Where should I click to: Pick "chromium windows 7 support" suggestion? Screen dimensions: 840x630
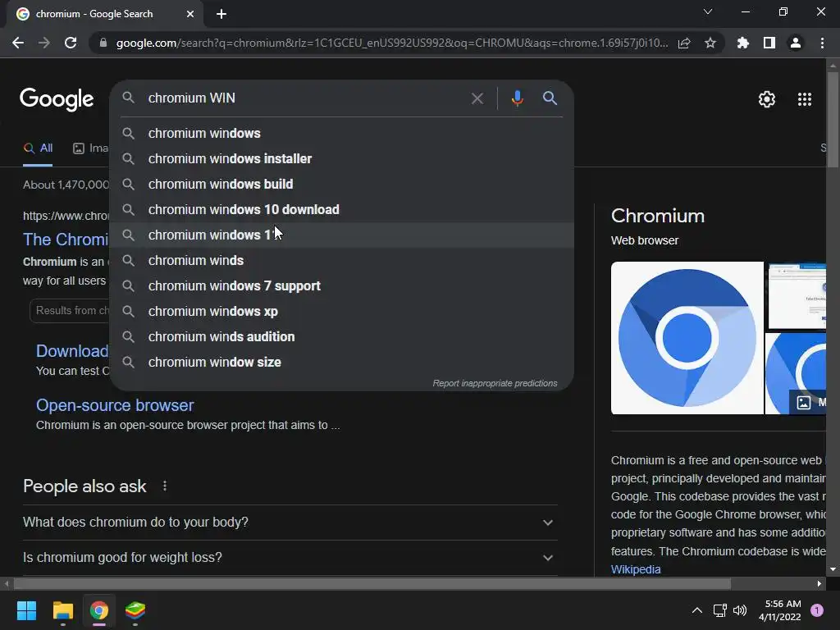(342, 286)
